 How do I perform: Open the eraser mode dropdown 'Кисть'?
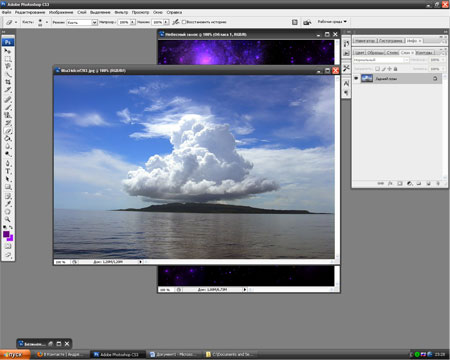click(82, 22)
